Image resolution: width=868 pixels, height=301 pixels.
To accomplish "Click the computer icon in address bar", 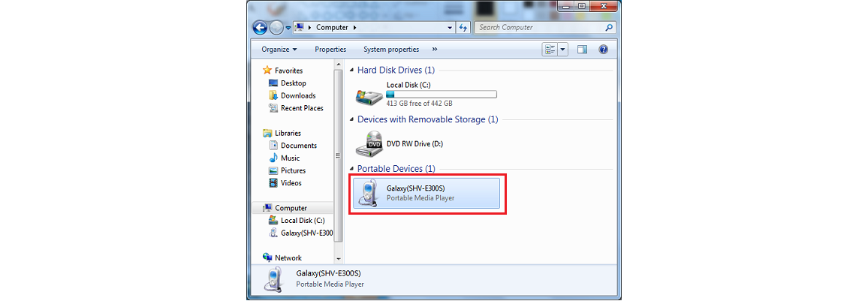I will 300,27.
